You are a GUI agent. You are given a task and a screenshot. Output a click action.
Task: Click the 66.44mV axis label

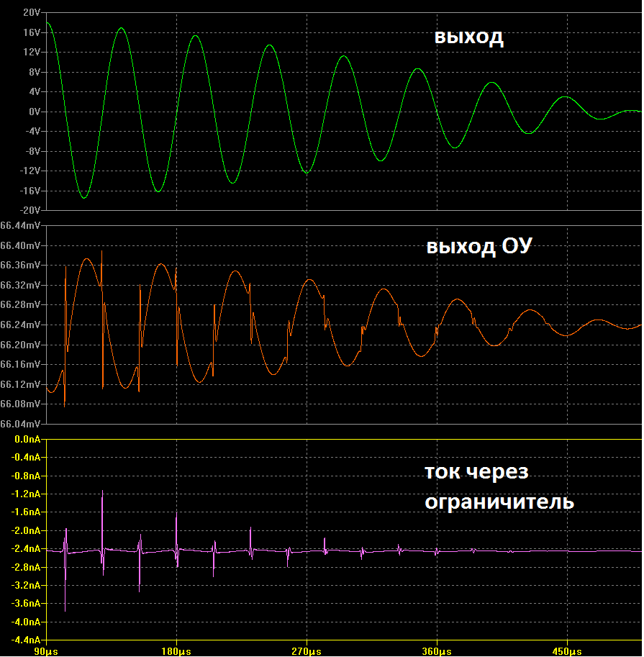pos(21,226)
